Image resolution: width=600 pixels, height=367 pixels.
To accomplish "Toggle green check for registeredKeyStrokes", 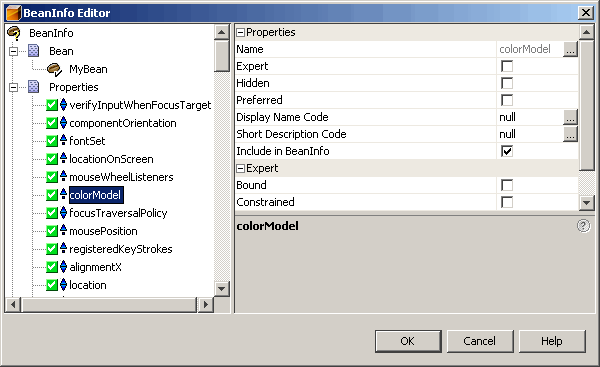I will click(52, 249).
